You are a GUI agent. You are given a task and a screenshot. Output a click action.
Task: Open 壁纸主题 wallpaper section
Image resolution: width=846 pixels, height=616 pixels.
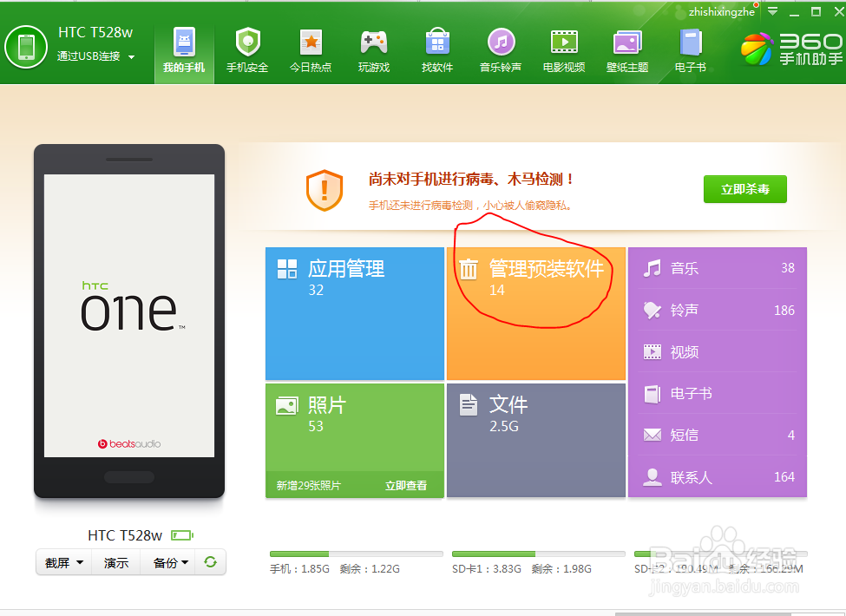point(627,50)
